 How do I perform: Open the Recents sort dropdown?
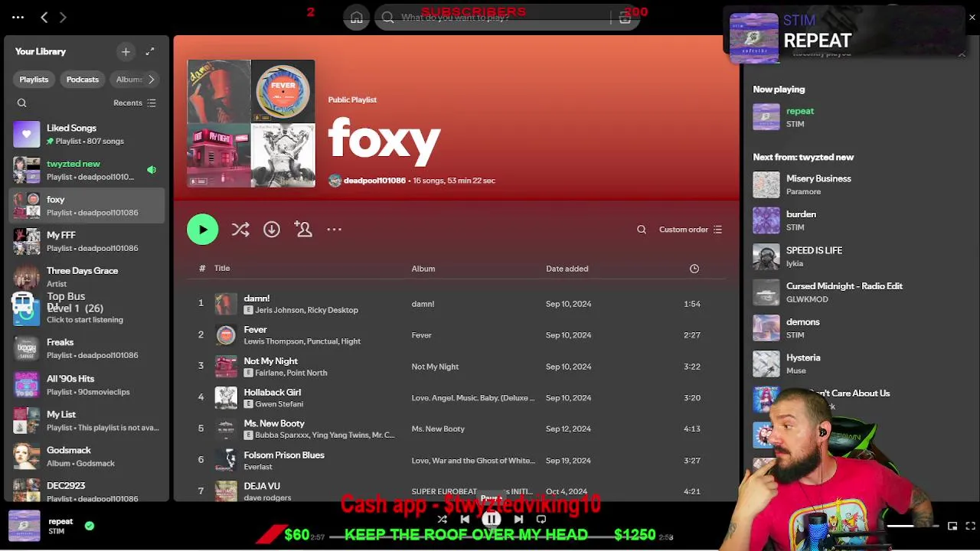pyautogui.click(x=135, y=103)
